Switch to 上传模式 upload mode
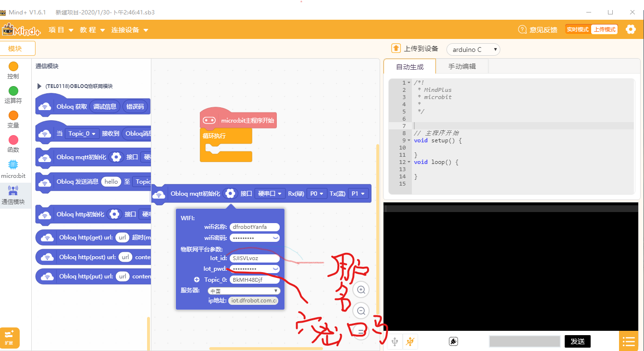 coord(604,29)
